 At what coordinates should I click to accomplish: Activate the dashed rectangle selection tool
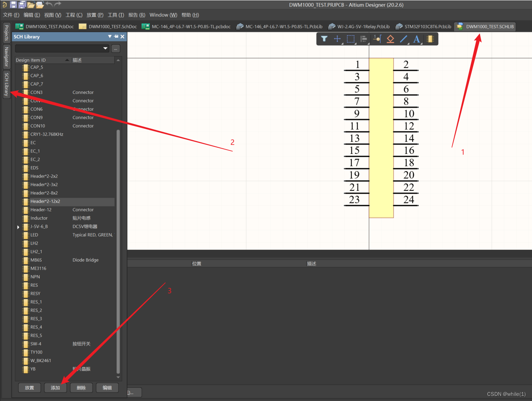351,39
